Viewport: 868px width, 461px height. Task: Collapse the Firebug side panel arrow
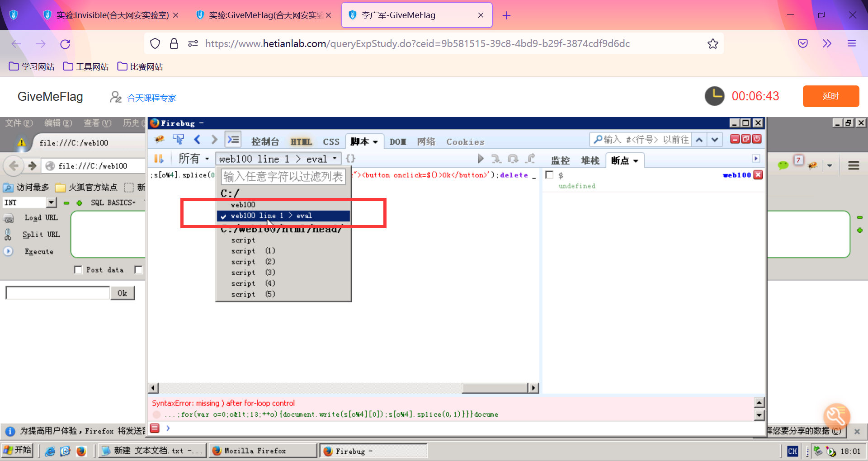tap(756, 159)
